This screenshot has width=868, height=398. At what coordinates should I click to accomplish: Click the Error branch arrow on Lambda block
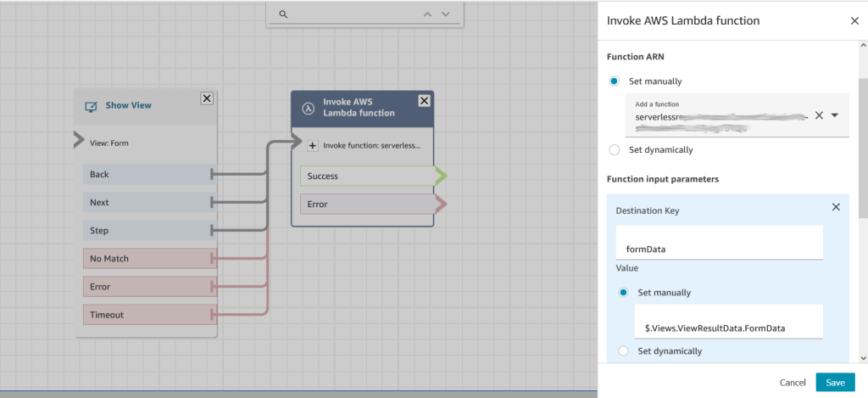click(441, 205)
